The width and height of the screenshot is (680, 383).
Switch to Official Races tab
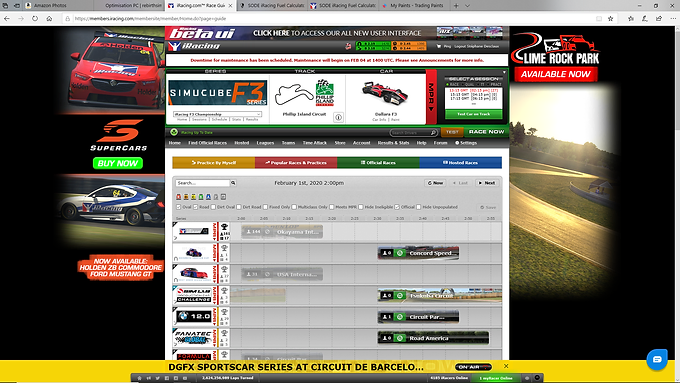(378, 163)
